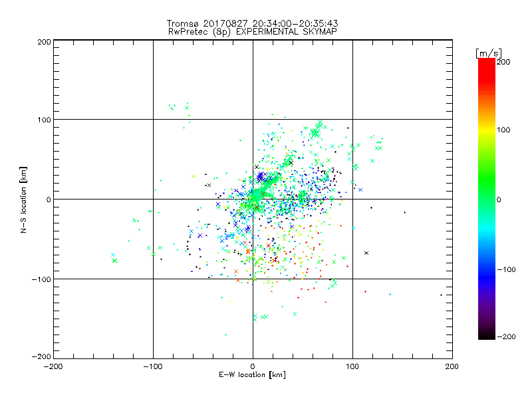532x399 pixels.
Task: Click the x-axis tick label '100' on bottom axis
Action: 352,366
